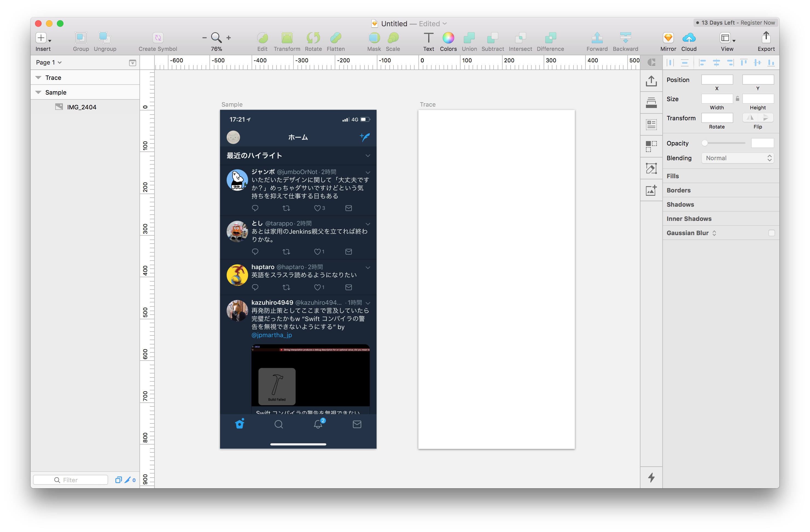Screen dimensions: 810x532
Task: Click the Ungroup icon
Action: pyautogui.click(x=105, y=38)
